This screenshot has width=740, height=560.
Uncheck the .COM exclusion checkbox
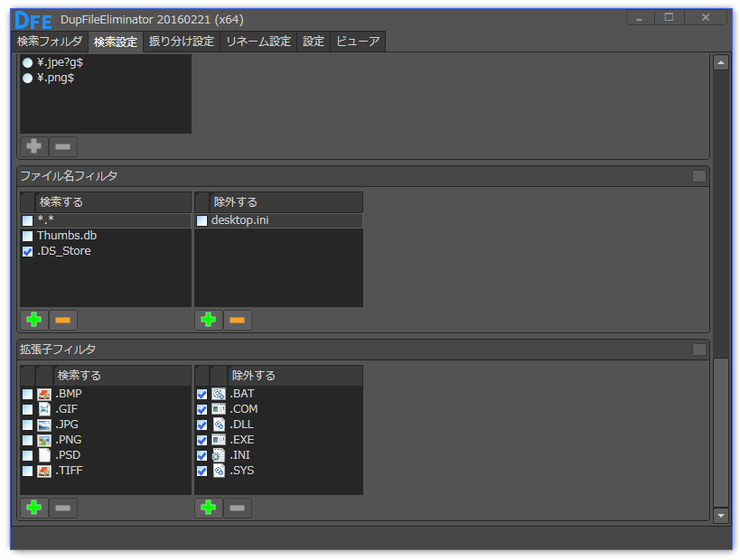pos(202,409)
